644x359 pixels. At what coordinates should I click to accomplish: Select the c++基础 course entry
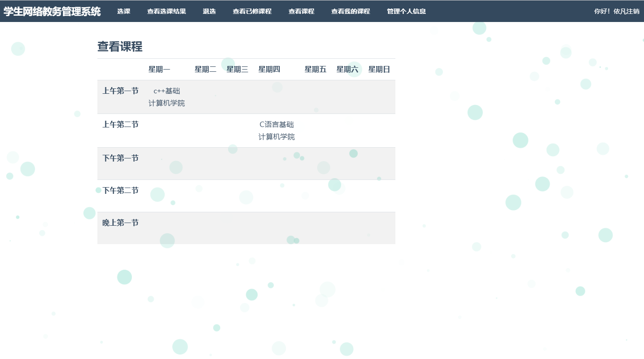coord(166,91)
